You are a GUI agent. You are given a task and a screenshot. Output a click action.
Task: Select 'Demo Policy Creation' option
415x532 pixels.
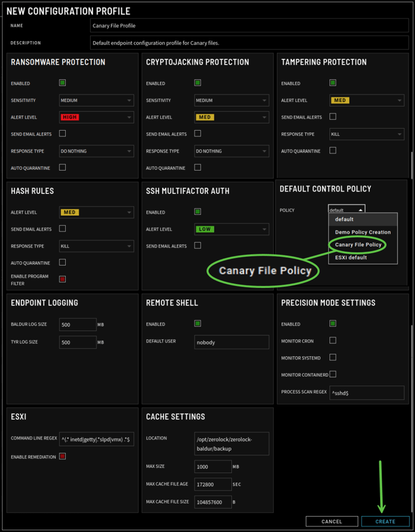363,233
